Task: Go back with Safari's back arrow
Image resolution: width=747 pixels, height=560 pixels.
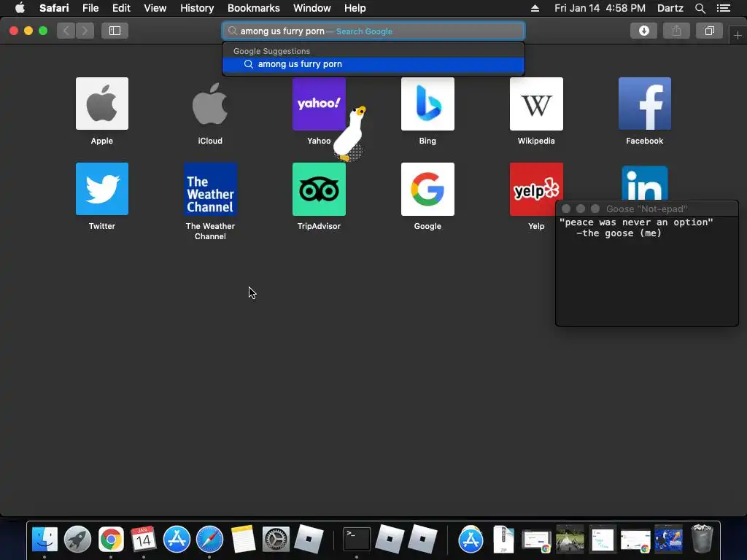Action: [66, 31]
